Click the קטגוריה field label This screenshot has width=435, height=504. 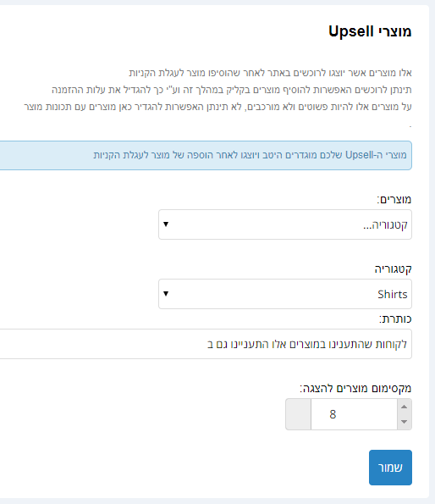(x=393, y=269)
